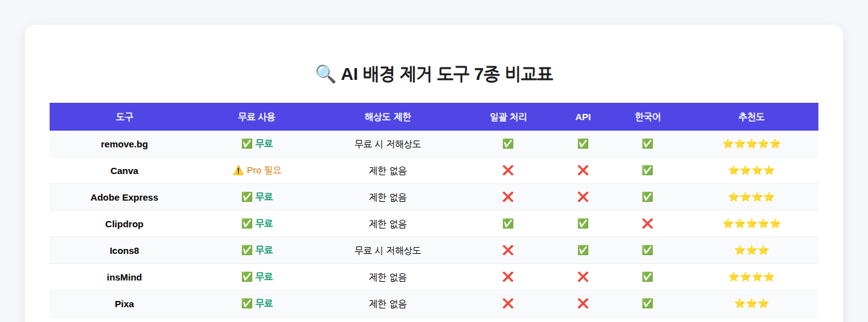Select the Canva API cross mark
The width and height of the screenshot is (868, 322).
tap(583, 170)
